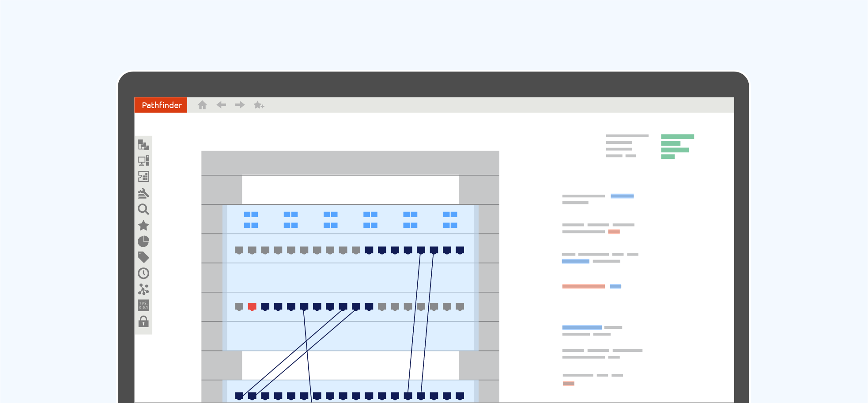868x403 pixels.
Task: Open the pie chart reports icon
Action: pyautogui.click(x=143, y=241)
